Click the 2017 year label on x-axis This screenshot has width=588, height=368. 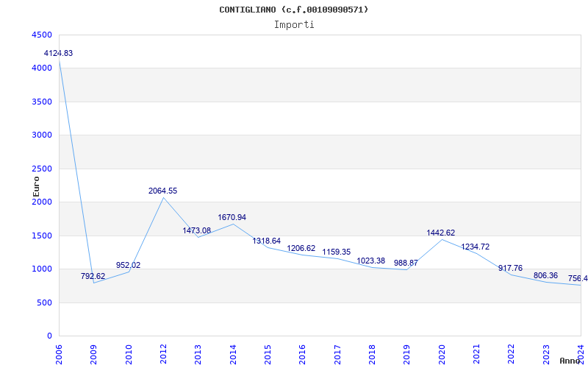point(337,355)
